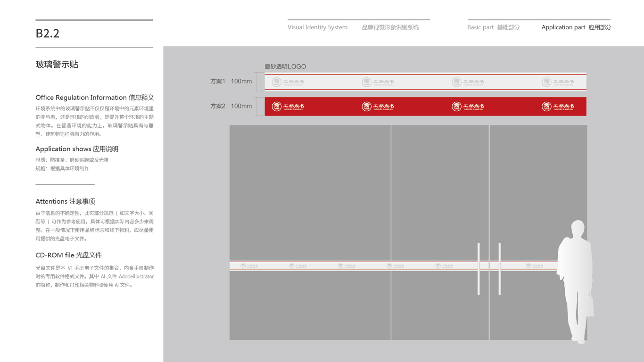Click the CD-ROM file 光盘文件 heading
The height and width of the screenshot is (362, 644).
tap(69, 255)
